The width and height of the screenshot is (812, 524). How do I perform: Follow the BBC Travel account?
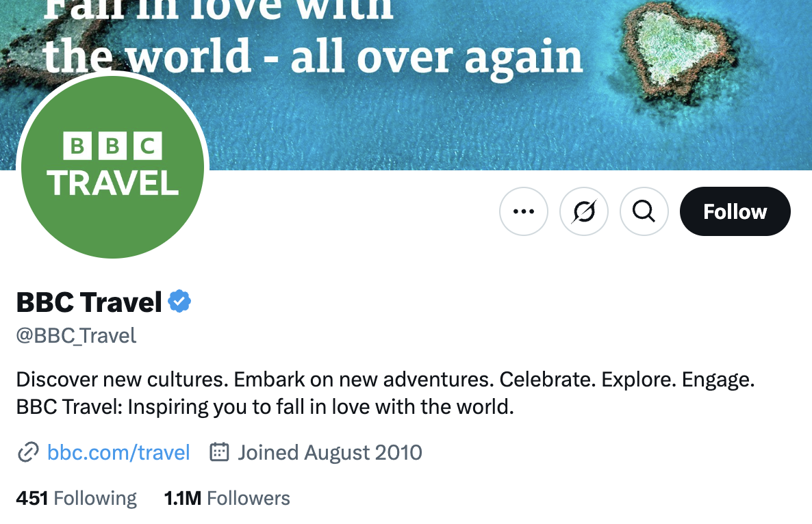pyautogui.click(x=735, y=211)
